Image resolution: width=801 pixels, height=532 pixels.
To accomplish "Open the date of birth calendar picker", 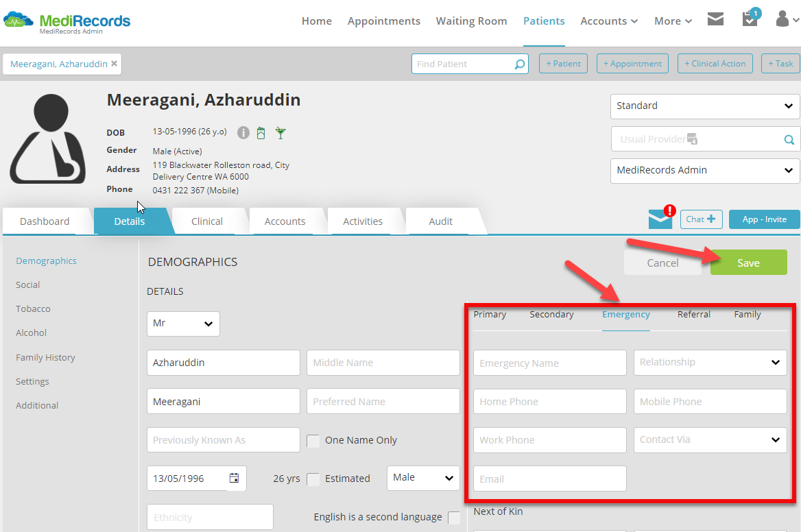I will pos(234,478).
